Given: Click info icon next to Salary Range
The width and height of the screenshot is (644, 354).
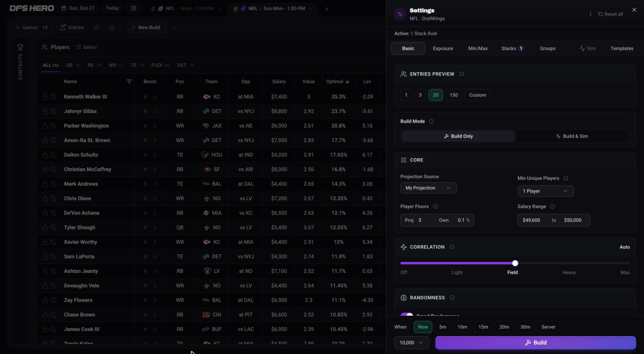Looking at the screenshot, I should coord(552,207).
